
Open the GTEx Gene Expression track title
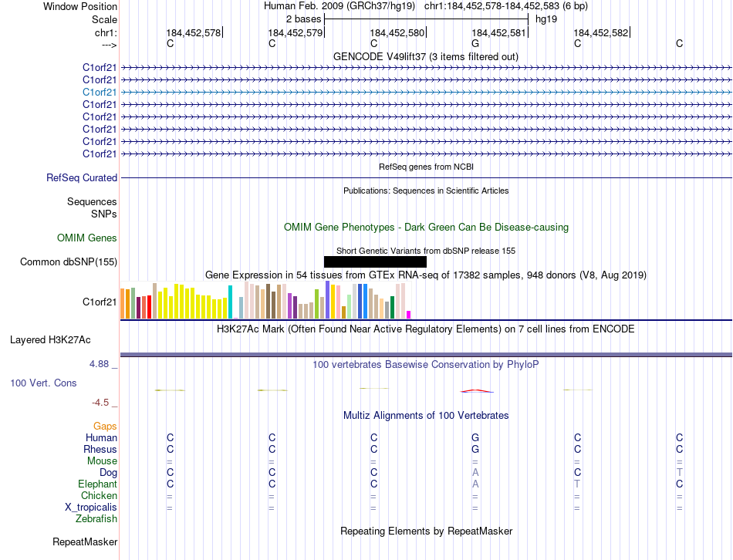tap(426, 275)
